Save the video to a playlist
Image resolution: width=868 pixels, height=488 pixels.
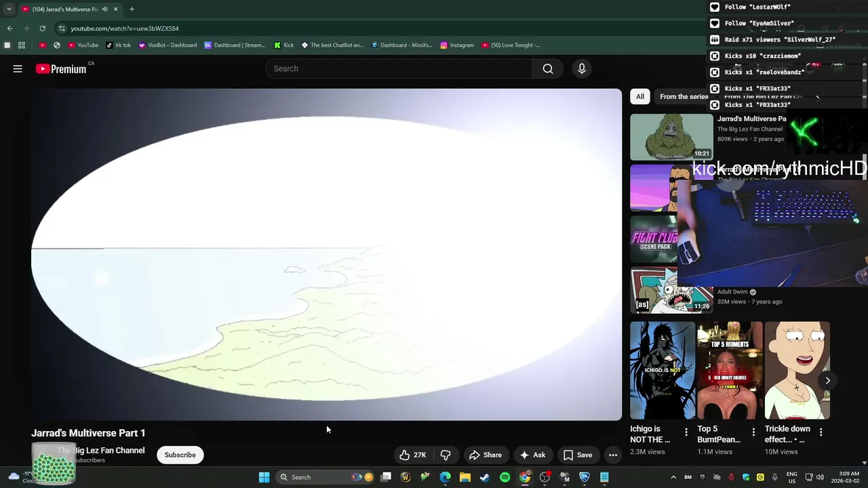click(578, 455)
